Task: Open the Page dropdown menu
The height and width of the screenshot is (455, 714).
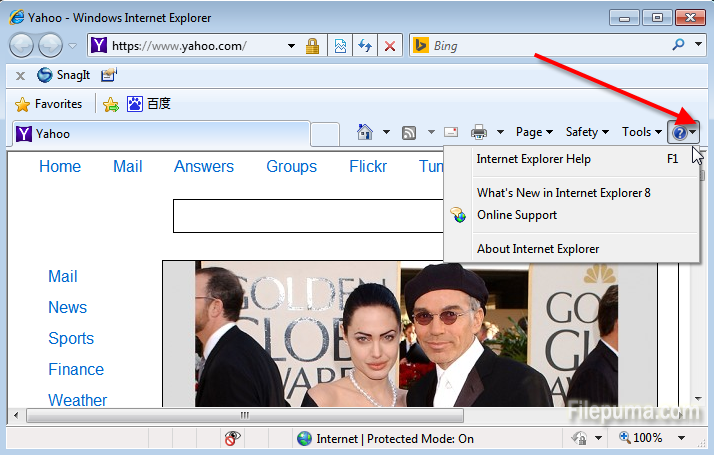Action: pos(534,132)
